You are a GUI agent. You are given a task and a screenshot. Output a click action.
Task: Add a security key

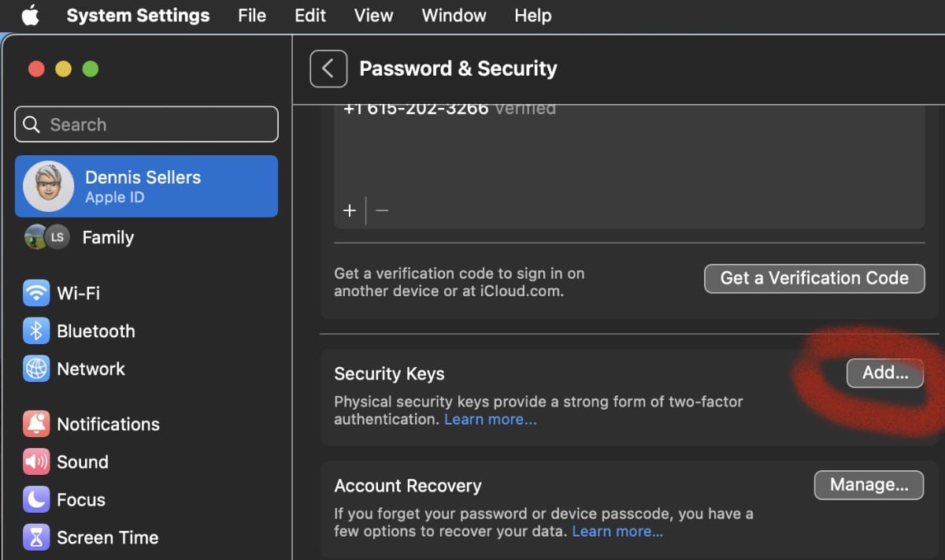coord(885,373)
